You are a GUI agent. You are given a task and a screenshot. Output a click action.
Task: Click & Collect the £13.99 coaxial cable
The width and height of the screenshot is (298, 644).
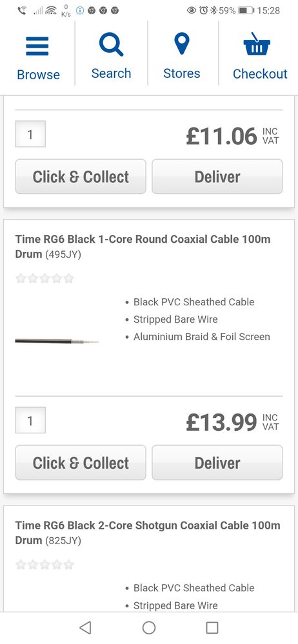[81, 463]
